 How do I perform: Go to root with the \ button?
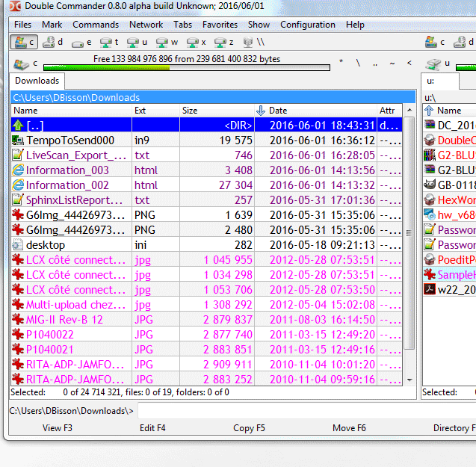(x=358, y=63)
